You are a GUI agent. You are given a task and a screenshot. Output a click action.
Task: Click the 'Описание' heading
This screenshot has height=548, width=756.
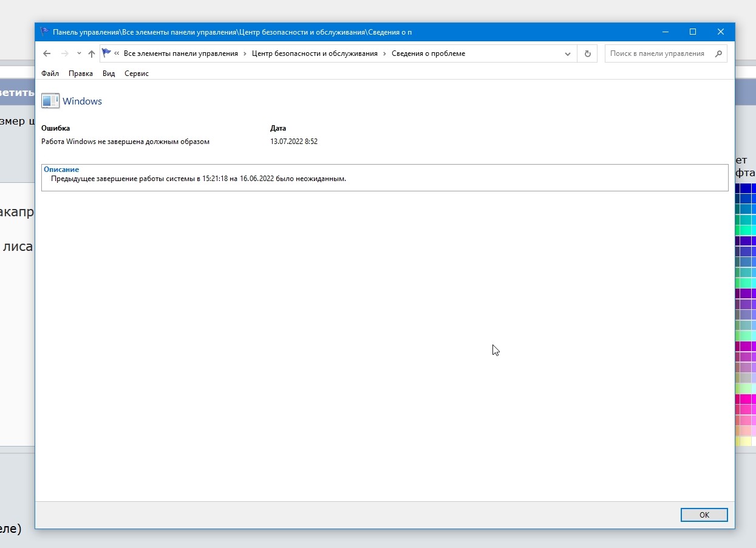(61, 170)
